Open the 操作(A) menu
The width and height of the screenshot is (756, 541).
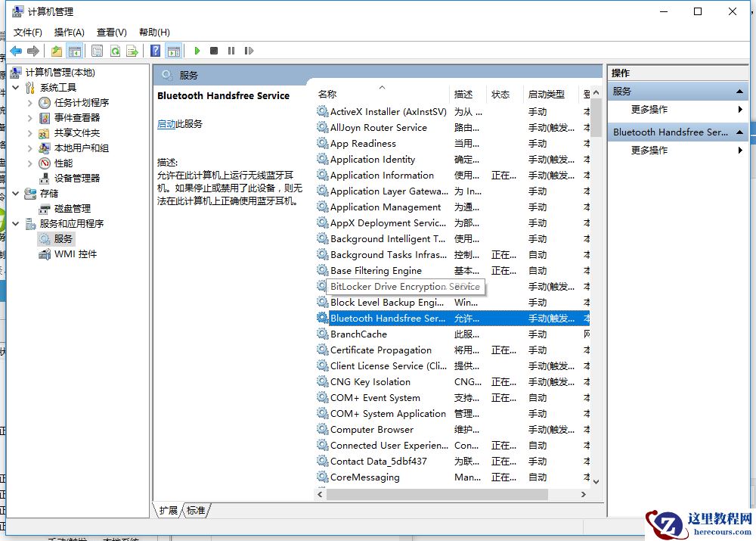[x=69, y=32]
